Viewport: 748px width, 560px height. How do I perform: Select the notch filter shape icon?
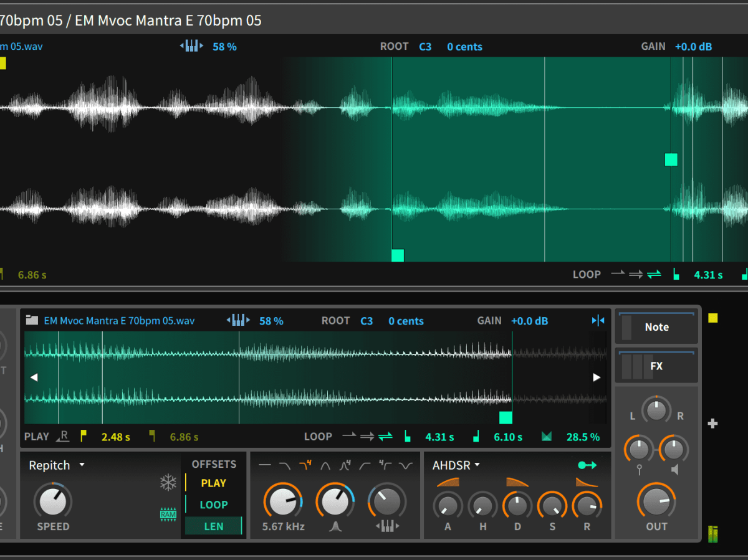(406, 465)
